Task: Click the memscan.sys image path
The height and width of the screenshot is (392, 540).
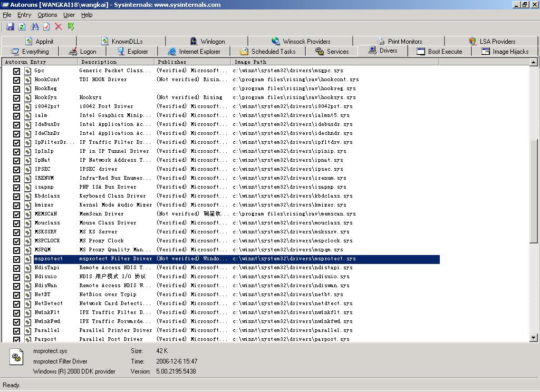Action: click(294, 214)
